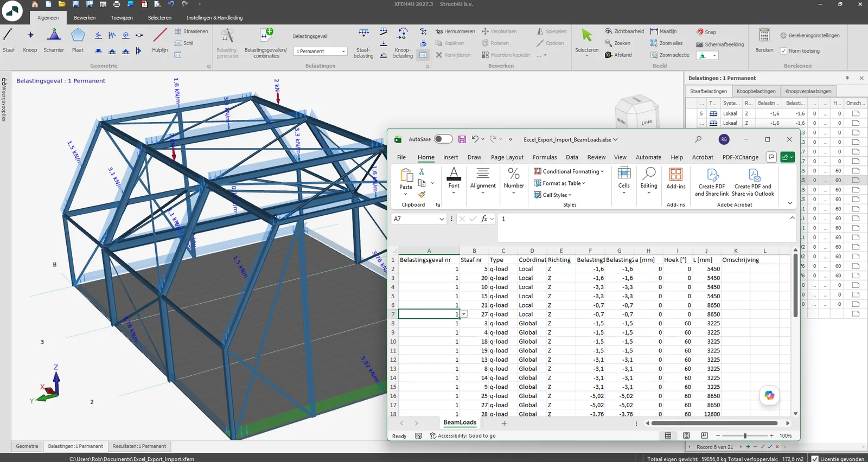Click the Excel vertical scrollbar
The image size is (868, 462).
[x=795, y=285]
